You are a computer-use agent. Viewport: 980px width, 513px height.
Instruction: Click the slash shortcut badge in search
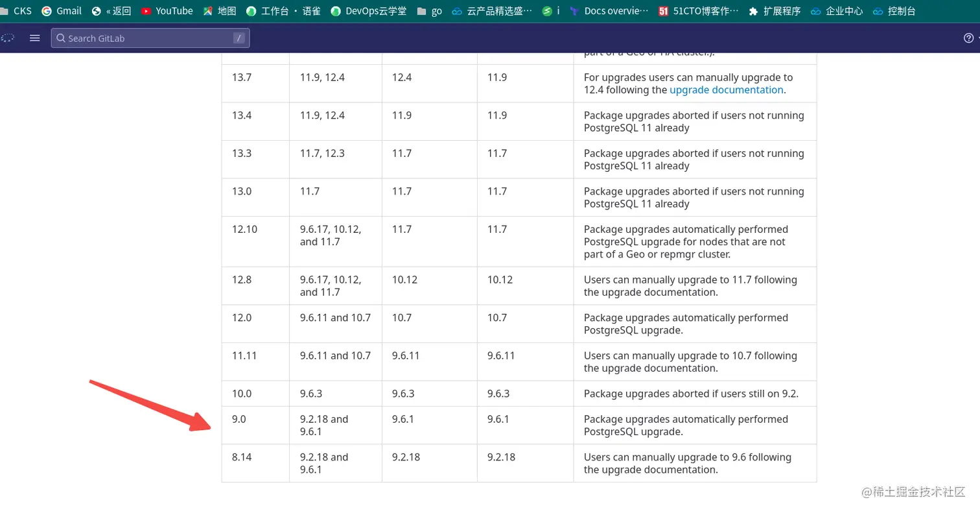point(239,38)
